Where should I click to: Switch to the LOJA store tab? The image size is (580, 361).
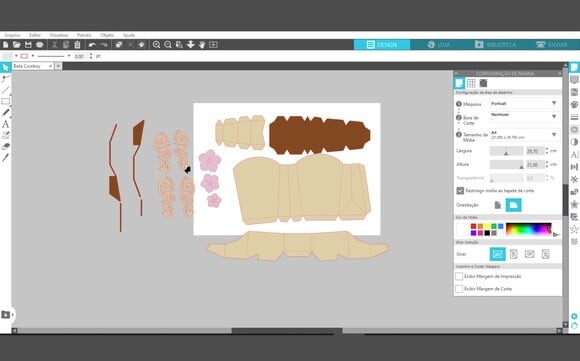pos(439,45)
